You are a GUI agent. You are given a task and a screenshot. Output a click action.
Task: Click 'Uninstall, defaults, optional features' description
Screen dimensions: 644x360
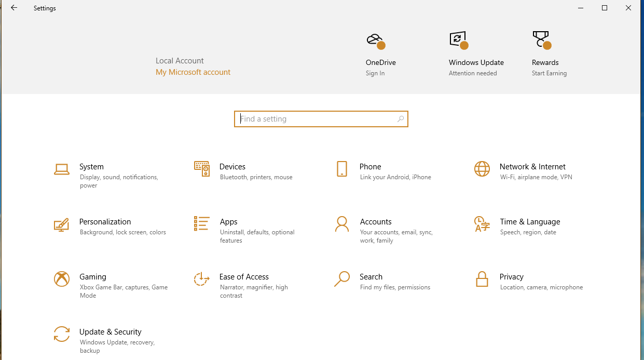257,236
